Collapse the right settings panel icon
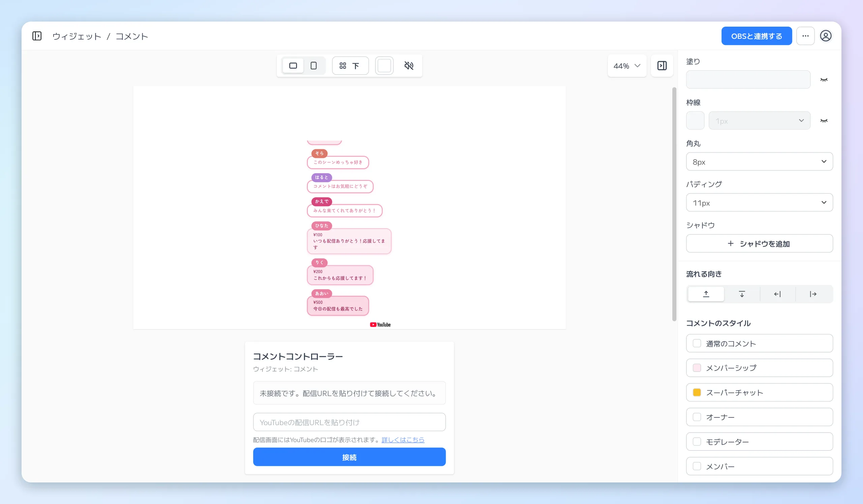 tap(662, 66)
